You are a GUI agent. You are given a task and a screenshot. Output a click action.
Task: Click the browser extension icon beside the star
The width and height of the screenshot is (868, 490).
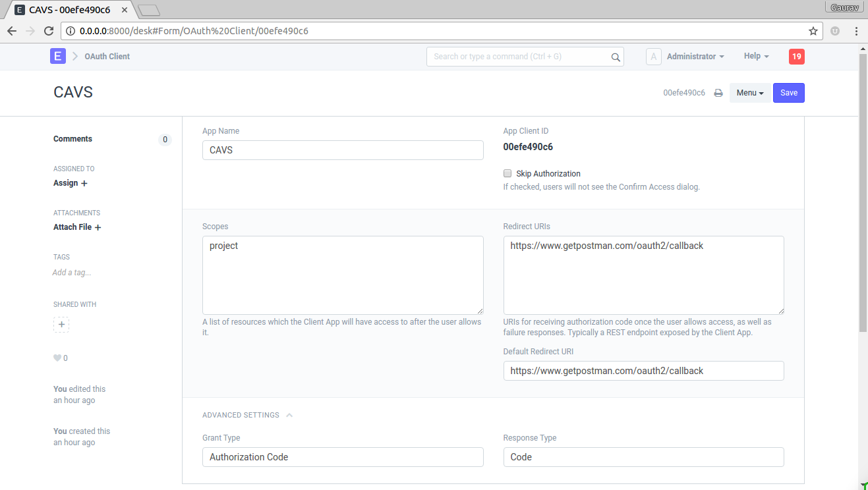pos(835,31)
